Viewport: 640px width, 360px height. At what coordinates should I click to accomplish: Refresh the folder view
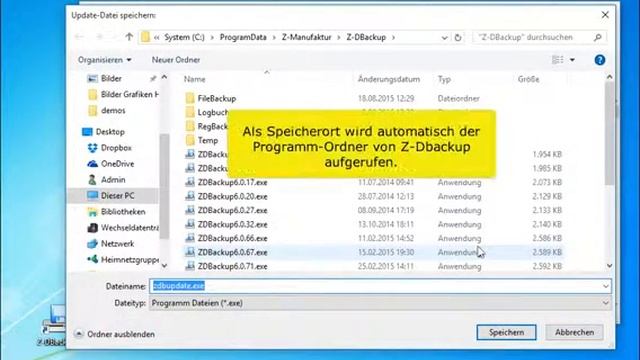458,37
